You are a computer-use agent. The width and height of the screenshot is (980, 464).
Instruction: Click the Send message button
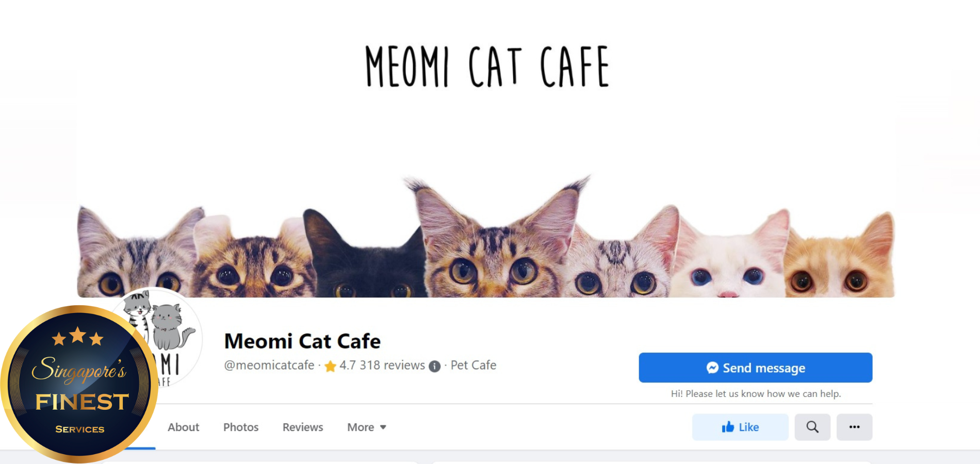tap(755, 368)
